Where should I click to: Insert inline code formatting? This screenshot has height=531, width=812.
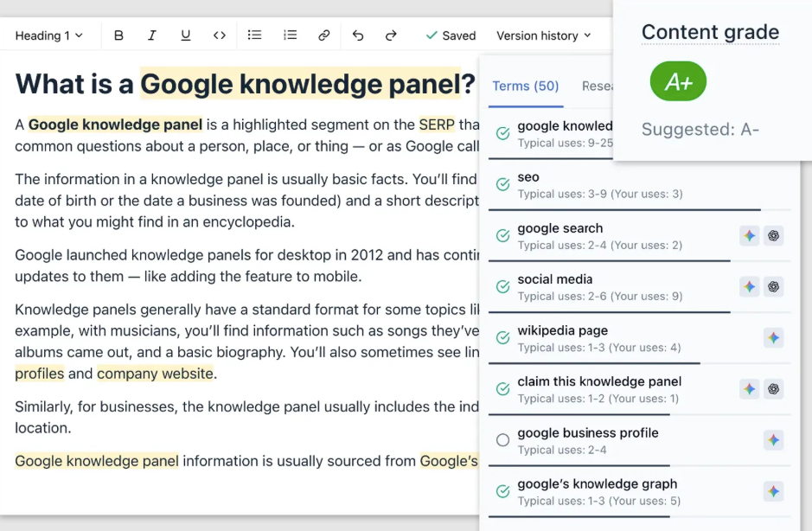pos(219,35)
